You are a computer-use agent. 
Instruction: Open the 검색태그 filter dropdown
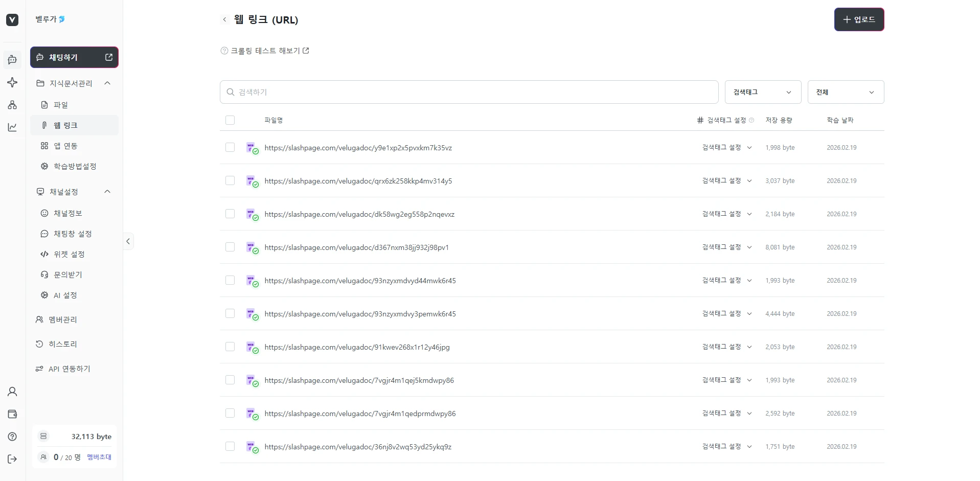(762, 92)
